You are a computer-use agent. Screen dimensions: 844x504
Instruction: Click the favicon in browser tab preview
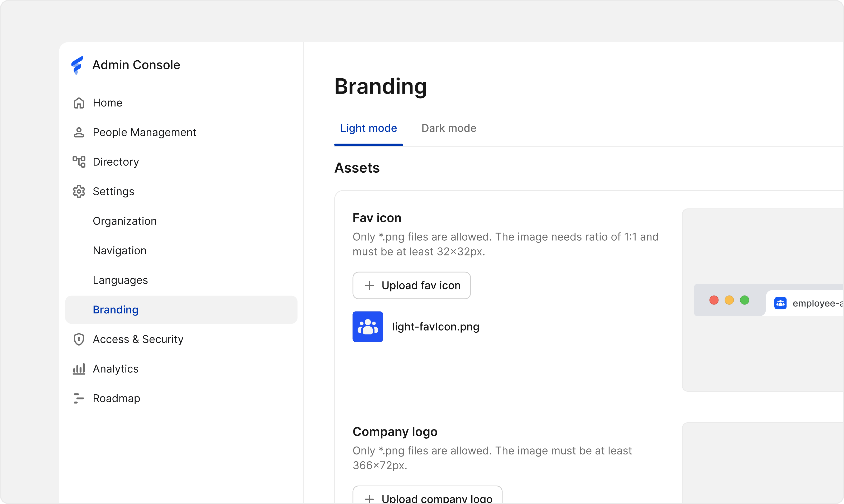pyautogui.click(x=780, y=303)
